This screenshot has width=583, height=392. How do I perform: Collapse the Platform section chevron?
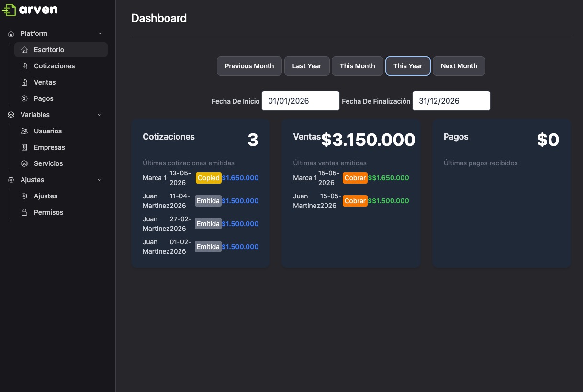point(100,33)
